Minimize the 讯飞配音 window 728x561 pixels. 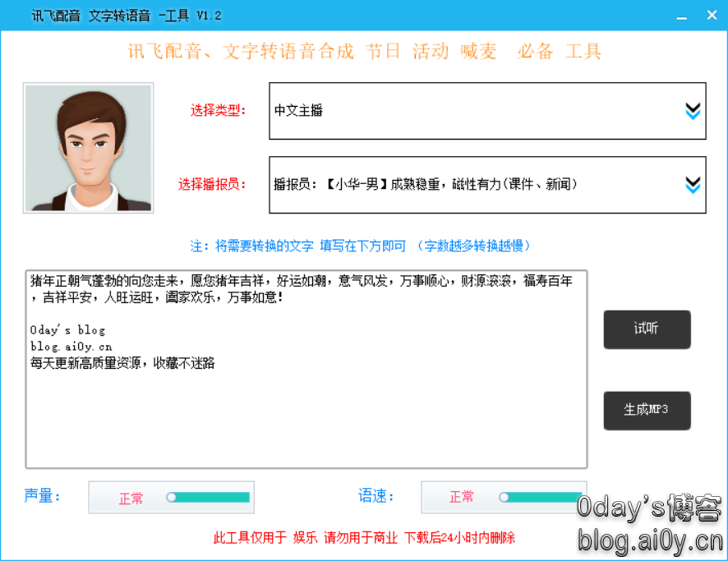click(x=681, y=16)
